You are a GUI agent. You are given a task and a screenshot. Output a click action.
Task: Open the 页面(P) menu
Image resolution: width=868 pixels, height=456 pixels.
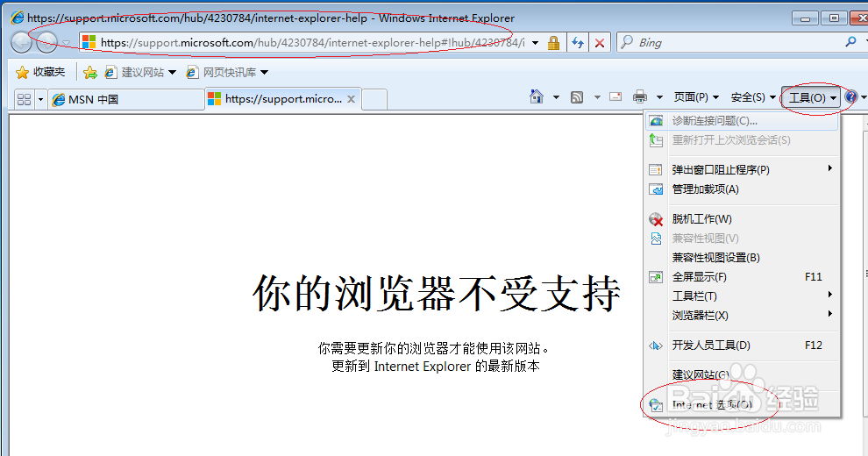pos(696,97)
